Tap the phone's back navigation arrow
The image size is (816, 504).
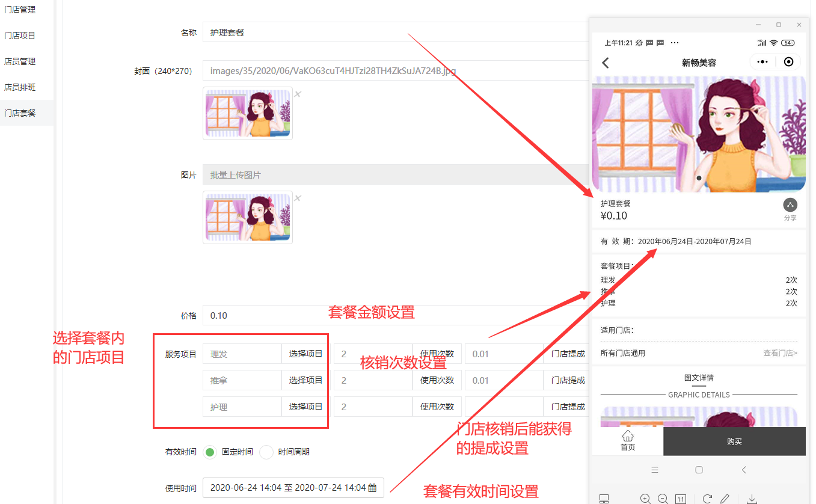(x=744, y=470)
